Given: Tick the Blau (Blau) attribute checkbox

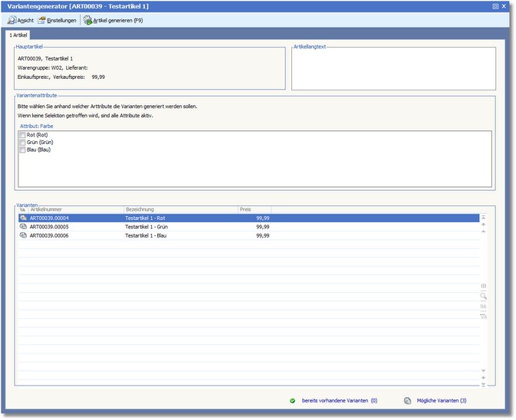Looking at the screenshot, I should coord(22,150).
